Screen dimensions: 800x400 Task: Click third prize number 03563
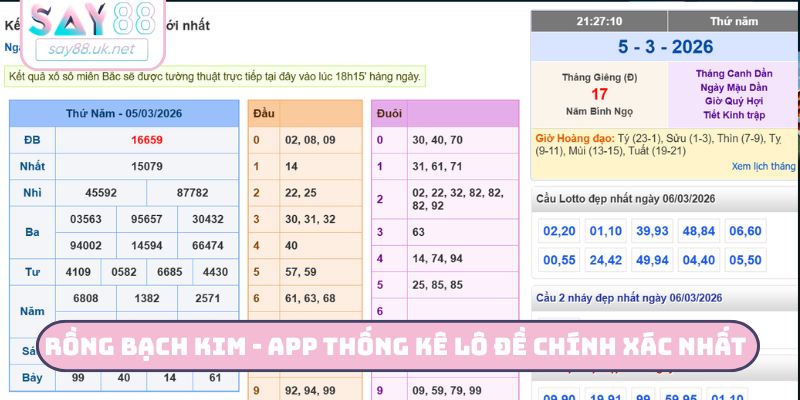tap(86, 219)
